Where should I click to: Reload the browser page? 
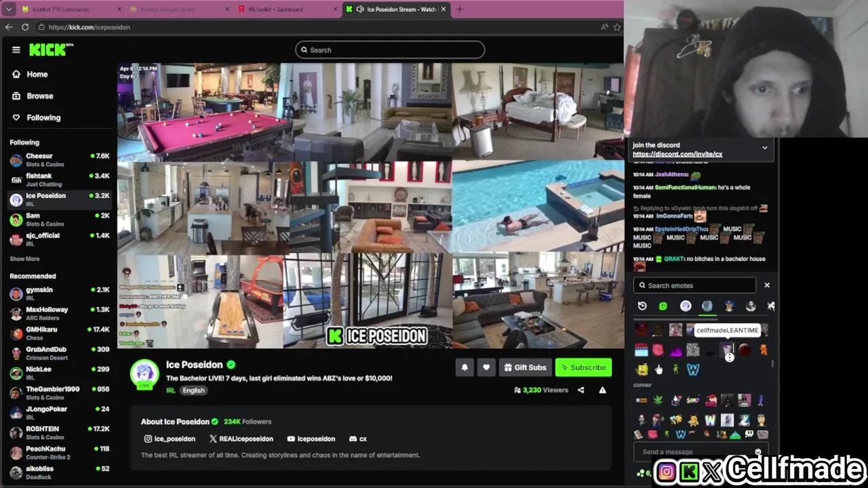25,27
